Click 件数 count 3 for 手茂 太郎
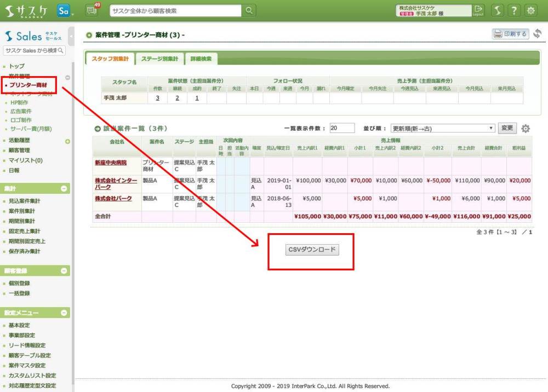This screenshot has width=548, height=392. tap(158, 98)
